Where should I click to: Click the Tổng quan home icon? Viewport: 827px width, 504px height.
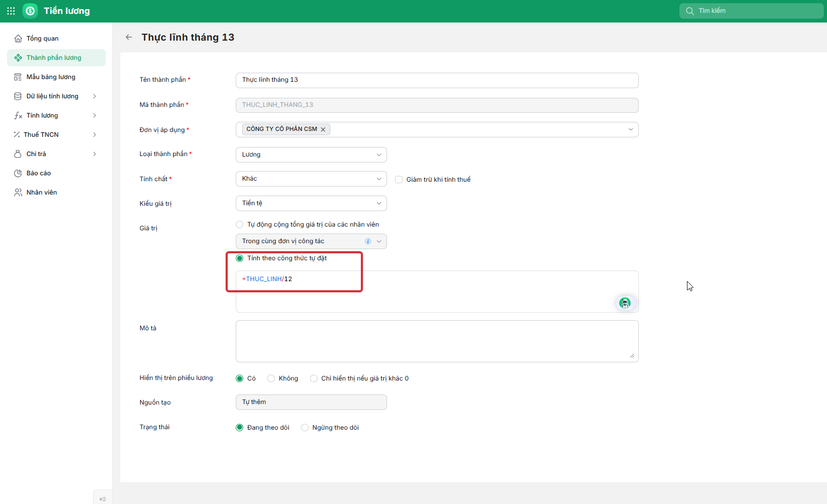[18, 38]
